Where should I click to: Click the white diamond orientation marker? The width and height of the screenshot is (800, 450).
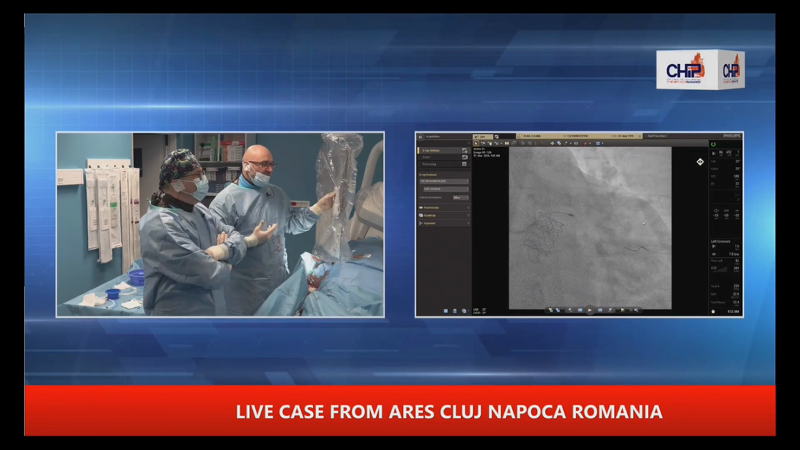pyautogui.click(x=698, y=162)
